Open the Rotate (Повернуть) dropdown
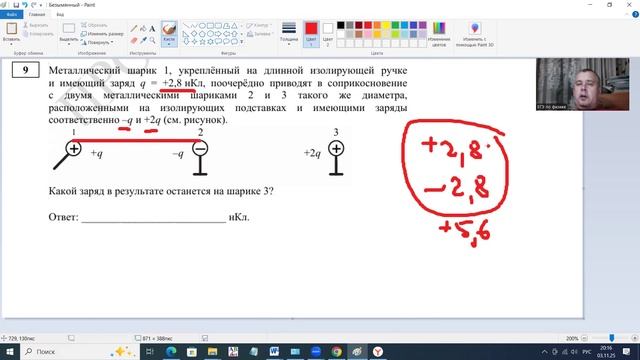 click(x=97, y=42)
